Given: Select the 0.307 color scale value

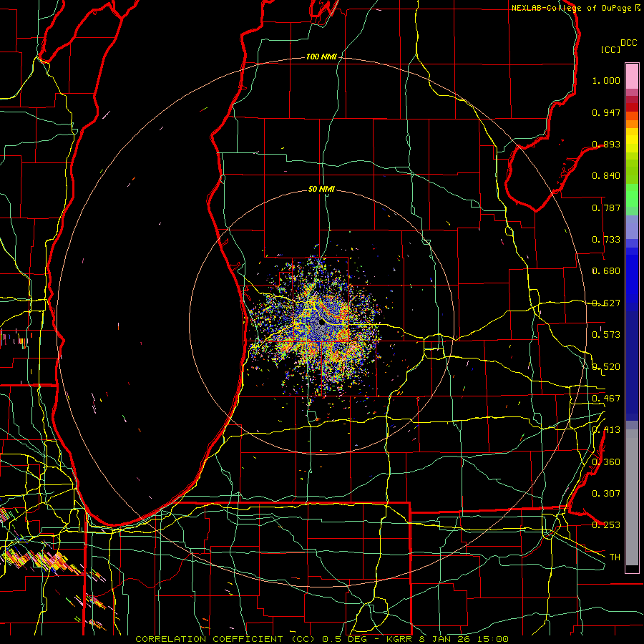Looking at the screenshot, I should click(606, 493).
